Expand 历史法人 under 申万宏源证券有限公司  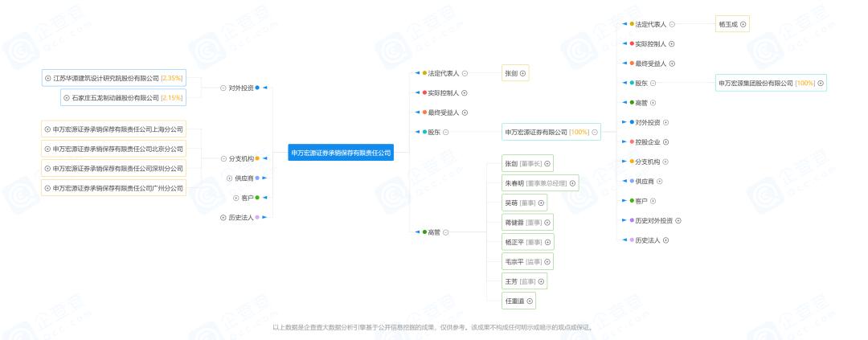tap(665, 240)
